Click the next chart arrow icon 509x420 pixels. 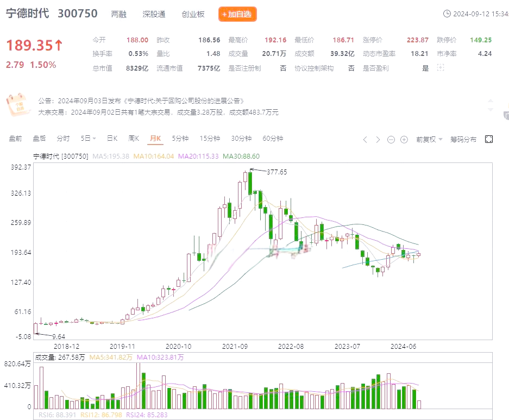[378, 140]
